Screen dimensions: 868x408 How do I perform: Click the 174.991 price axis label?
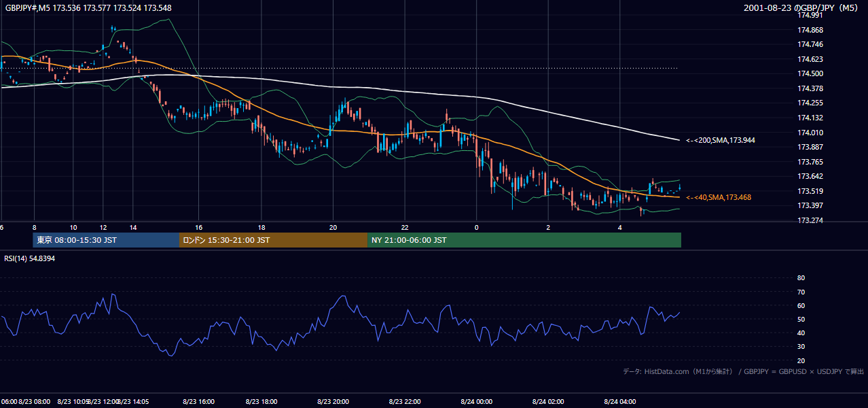click(x=810, y=15)
